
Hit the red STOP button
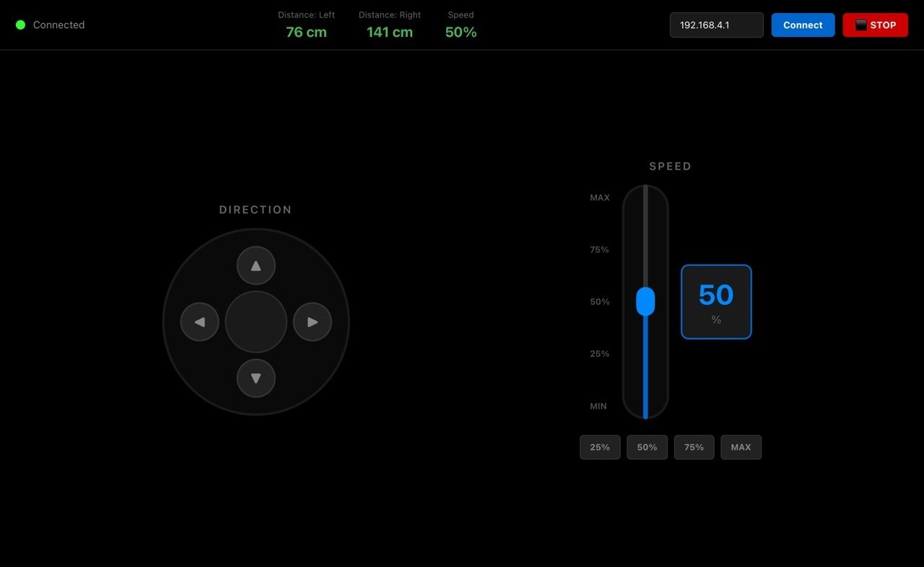pos(875,25)
